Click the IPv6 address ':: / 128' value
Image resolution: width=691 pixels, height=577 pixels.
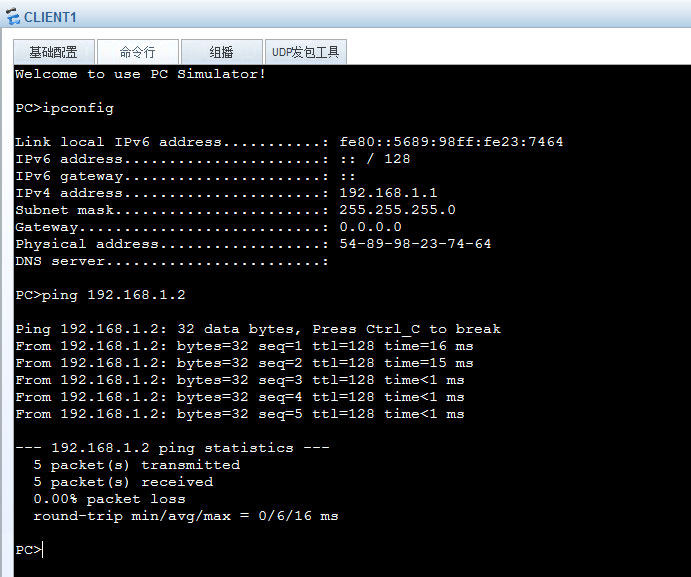click(375, 159)
